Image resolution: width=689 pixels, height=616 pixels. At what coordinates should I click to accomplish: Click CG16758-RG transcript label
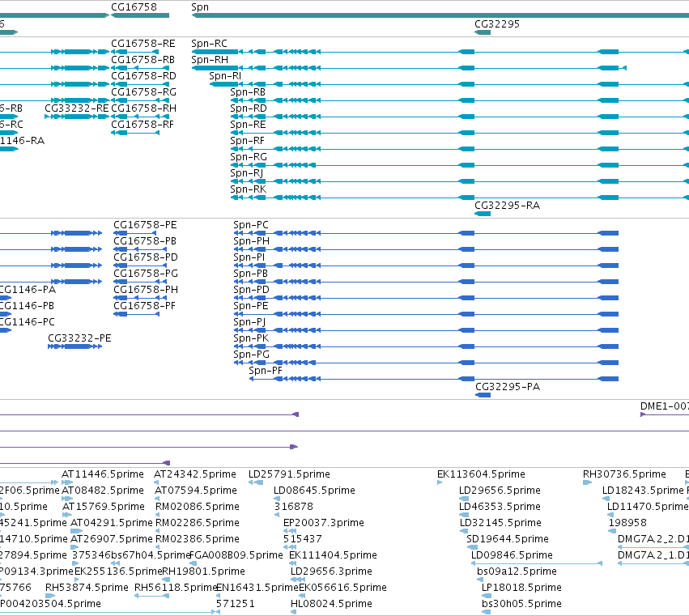pos(143,92)
